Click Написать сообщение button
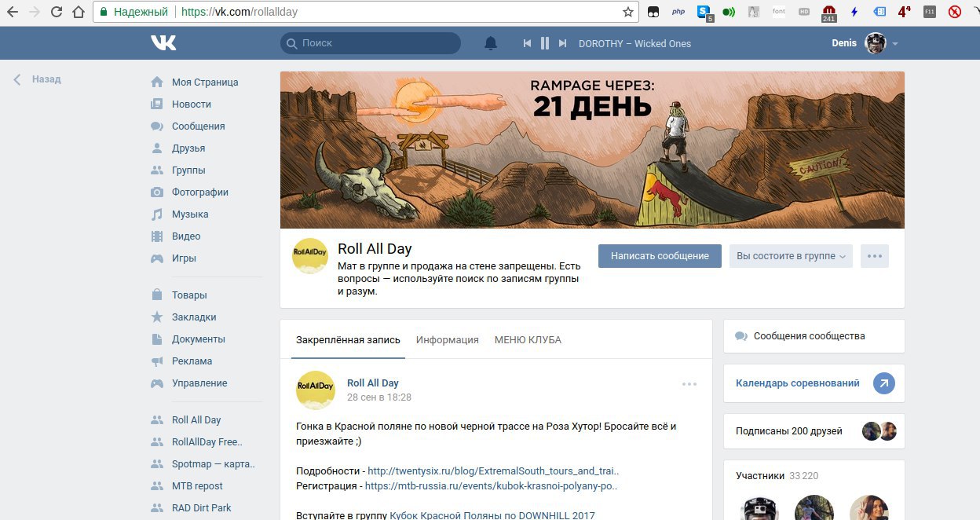 pyautogui.click(x=660, y=256)
